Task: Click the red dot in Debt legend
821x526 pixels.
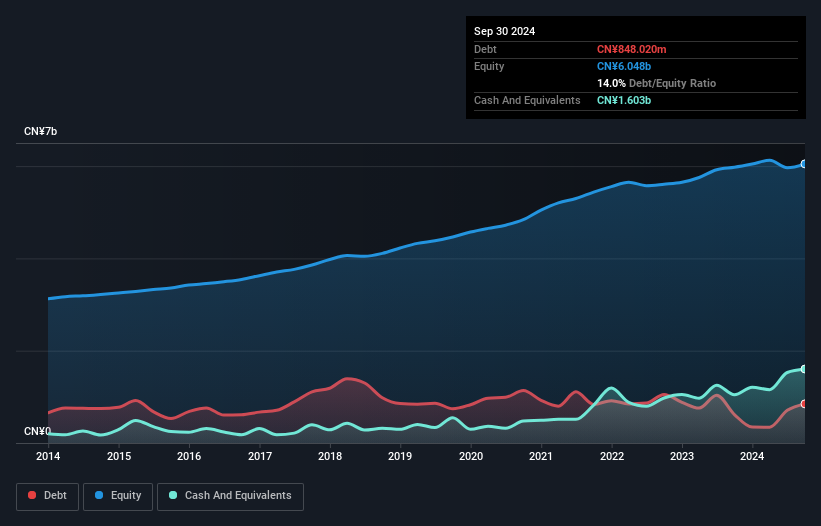Action: pyautogui.click(x=33, y=495)
